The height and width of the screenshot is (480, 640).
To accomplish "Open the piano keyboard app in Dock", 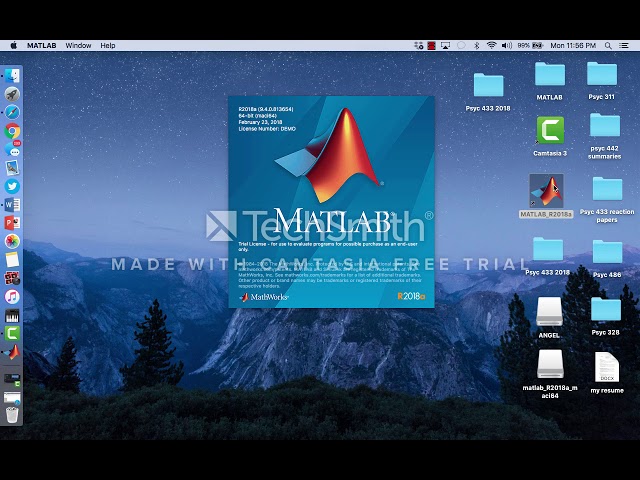I will [x=12, y=315].
